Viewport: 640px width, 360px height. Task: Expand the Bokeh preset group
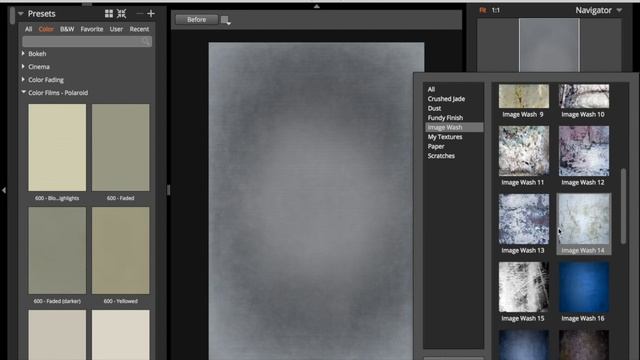[23, 53]
